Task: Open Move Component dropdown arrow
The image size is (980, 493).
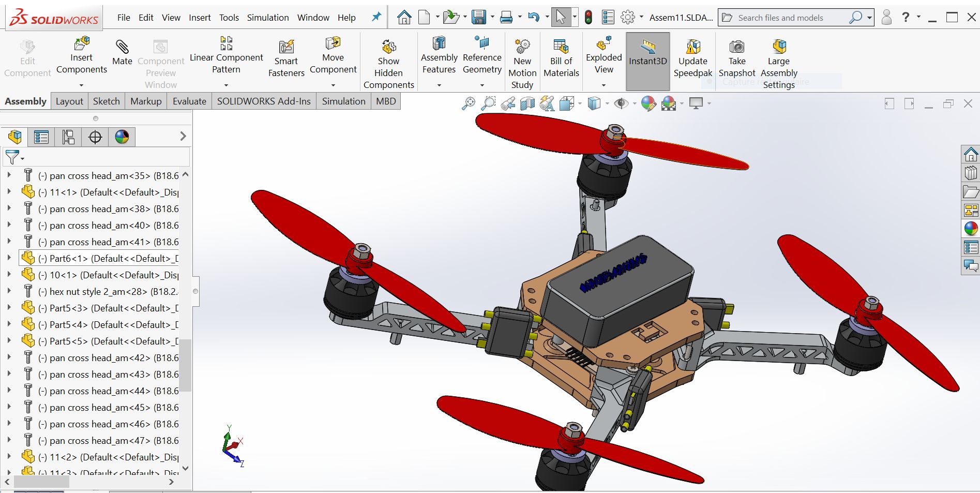Action: click(x=333, y=85)
